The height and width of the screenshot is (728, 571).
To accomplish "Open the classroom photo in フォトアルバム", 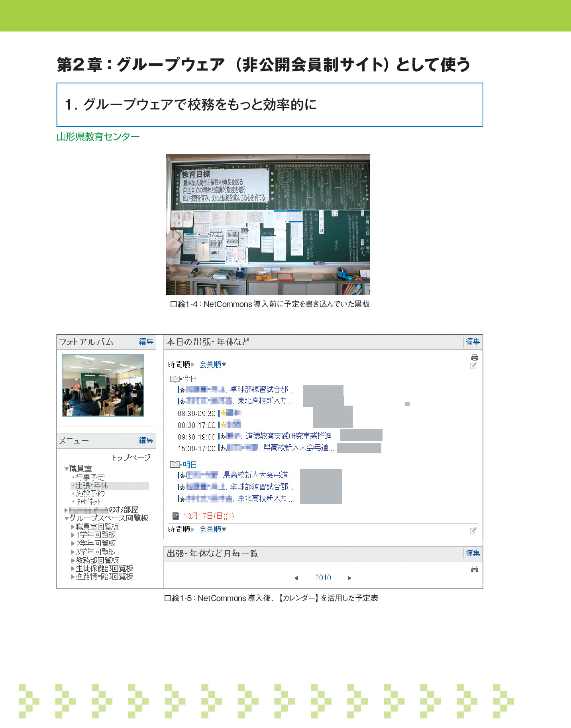I will click(103, 385).
